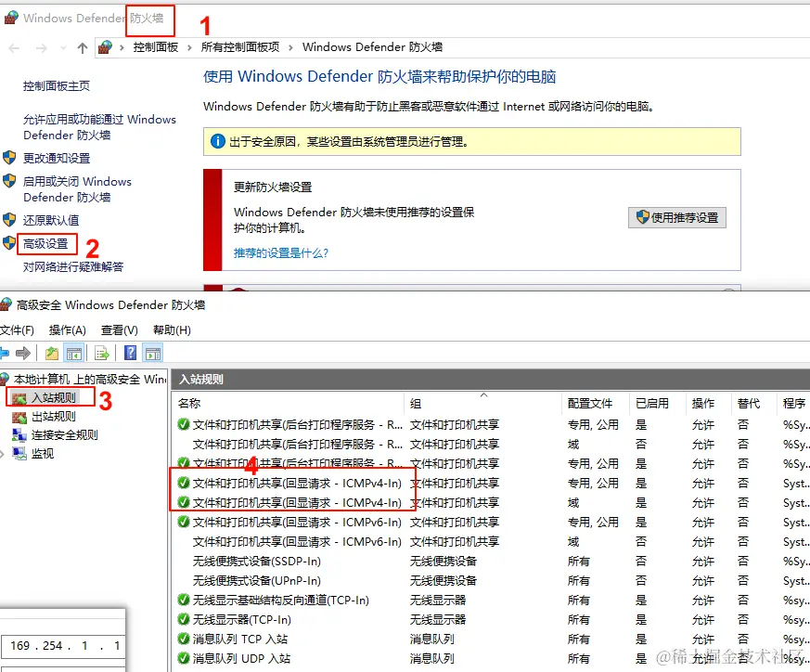Click the inbound rules brick wall icon
The height and width of the screenshot is (672, 810).
pyautogui.click(x=19, y=398)
